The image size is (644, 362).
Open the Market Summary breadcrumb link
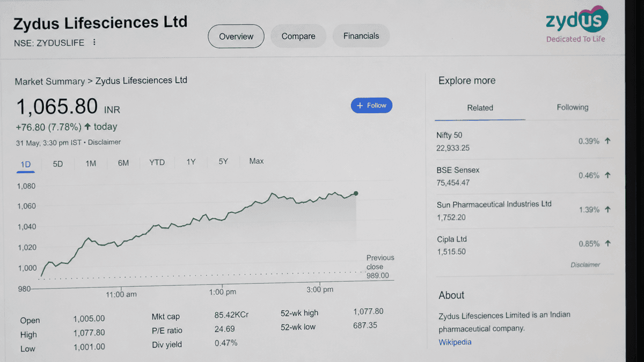click(x=50, y=82)
